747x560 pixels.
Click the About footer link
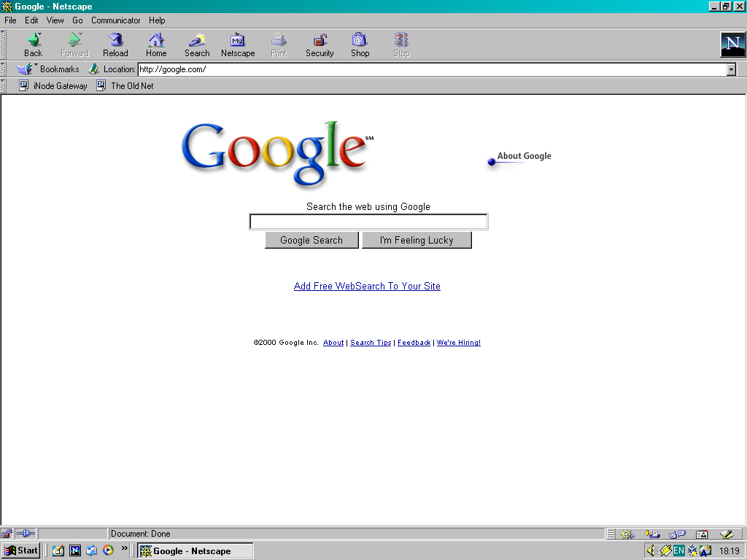[333, 343]
